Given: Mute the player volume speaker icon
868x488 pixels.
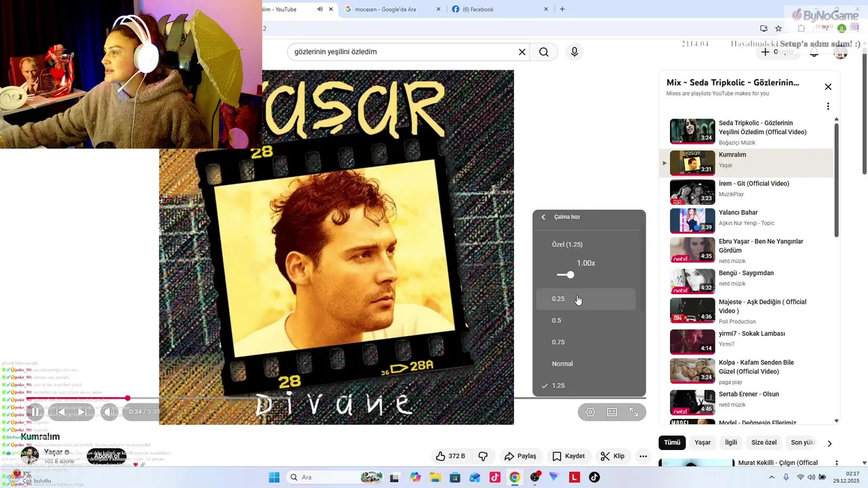Looking at the screenshot, I should point(109,411).
